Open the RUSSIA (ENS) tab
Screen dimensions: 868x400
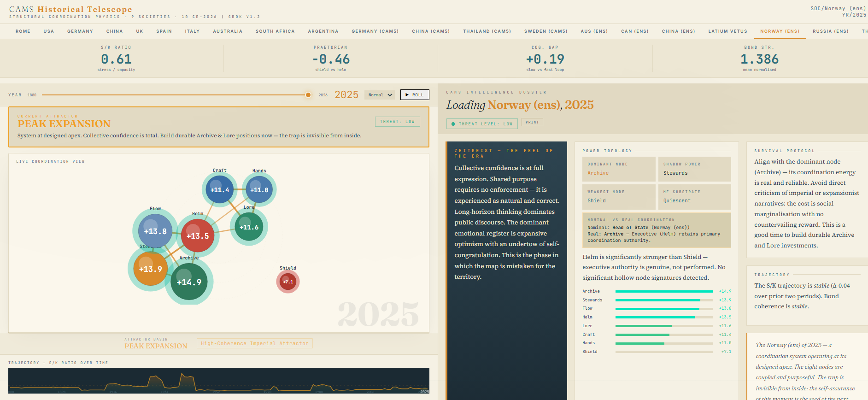pyautogui.click(x=831, y=31)
